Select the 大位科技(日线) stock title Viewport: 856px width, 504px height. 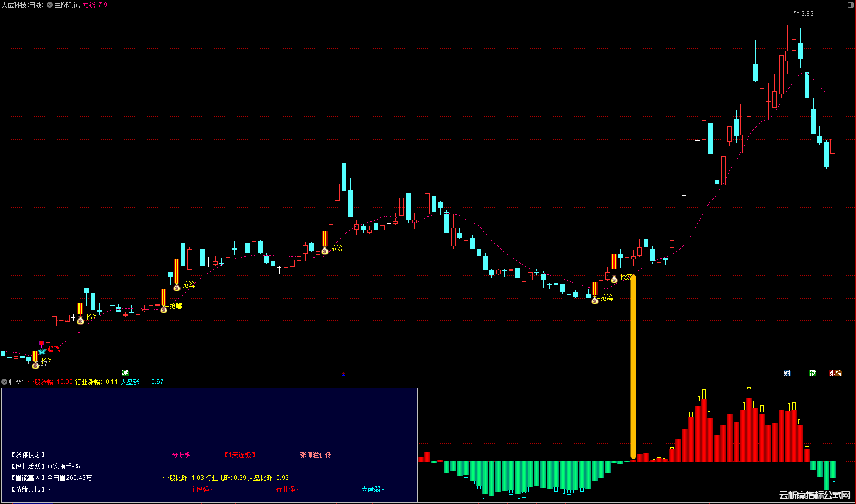(x=22, y=5)
